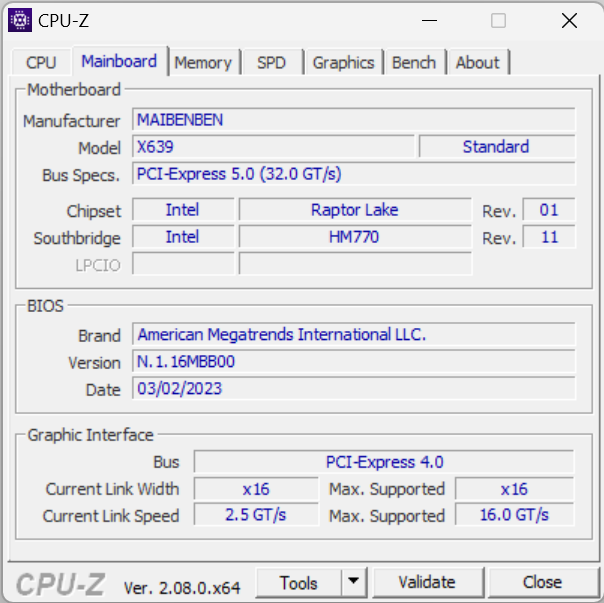Image resolution: width=604 pixels, height=603 pixels.
Task: Click the Southbridge label
Action: tap(77, 238)
